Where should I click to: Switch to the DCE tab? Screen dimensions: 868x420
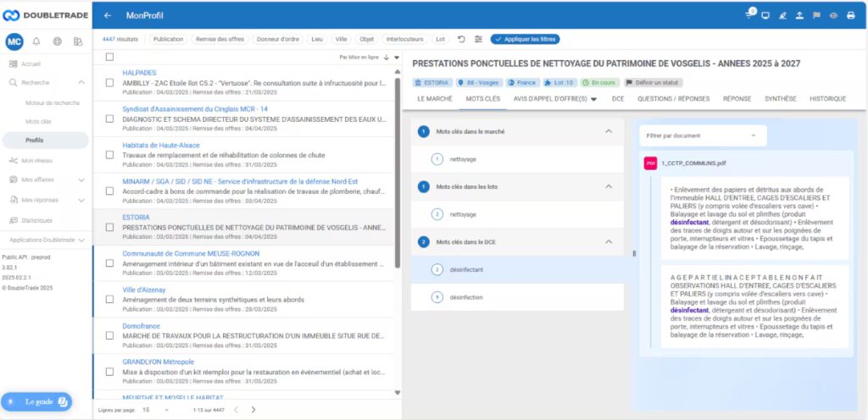[x=618, y=98]
